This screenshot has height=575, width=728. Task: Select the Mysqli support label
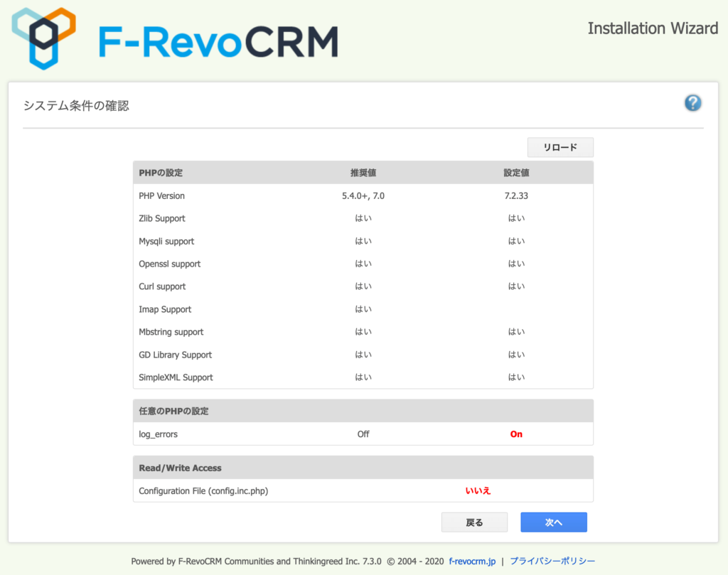click(x=166, y=242)
